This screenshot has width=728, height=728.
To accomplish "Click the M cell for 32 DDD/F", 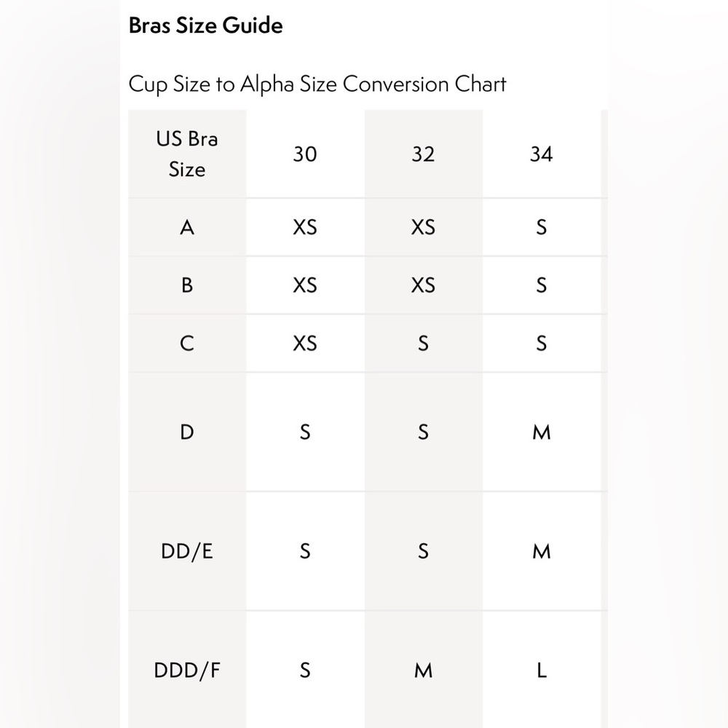I will (424, 670).
